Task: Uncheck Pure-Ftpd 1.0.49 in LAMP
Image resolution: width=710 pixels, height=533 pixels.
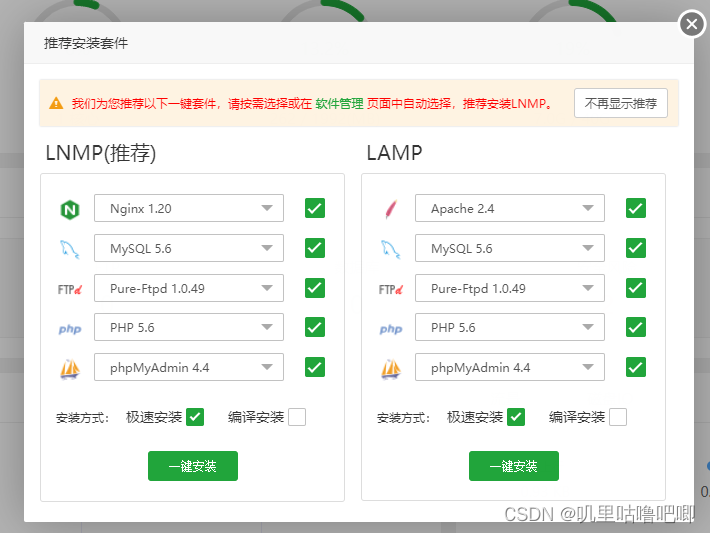Action: point(636,288)
